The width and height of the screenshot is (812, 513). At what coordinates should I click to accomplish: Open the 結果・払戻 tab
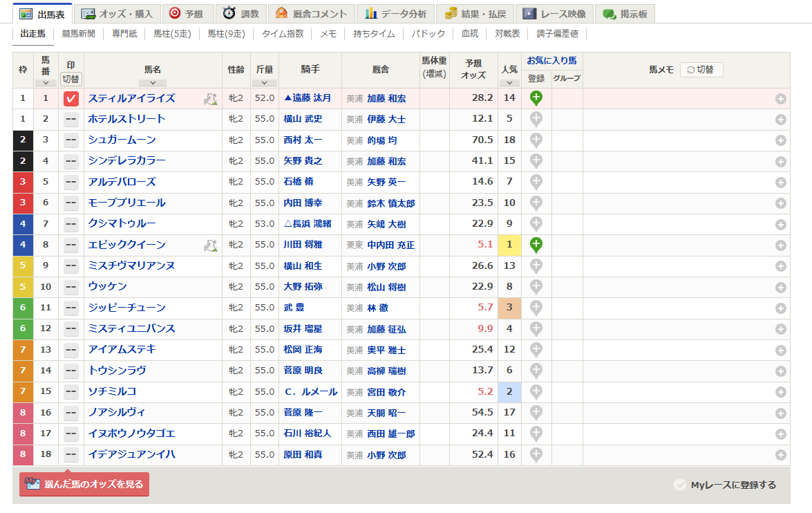pyautogui.click(x=475, y=14)
